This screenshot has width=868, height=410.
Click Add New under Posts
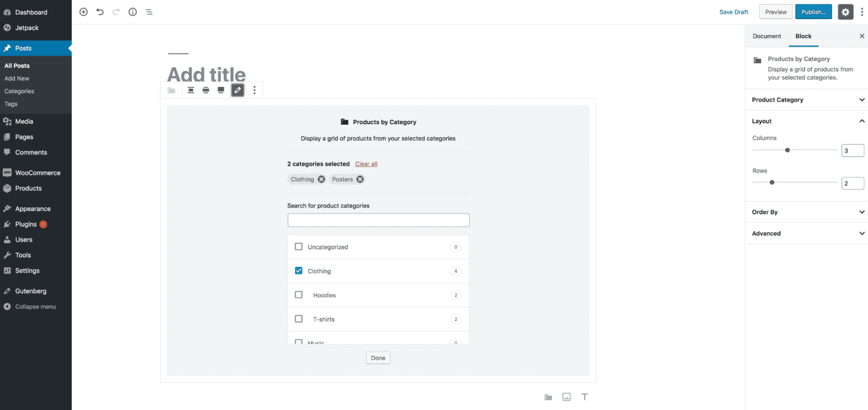17,79
